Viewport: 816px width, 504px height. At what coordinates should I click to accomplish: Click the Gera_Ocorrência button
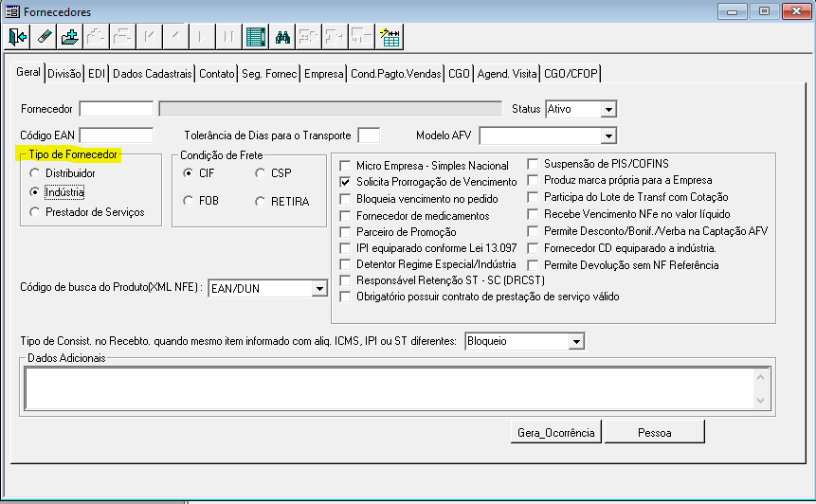[555, 432]
